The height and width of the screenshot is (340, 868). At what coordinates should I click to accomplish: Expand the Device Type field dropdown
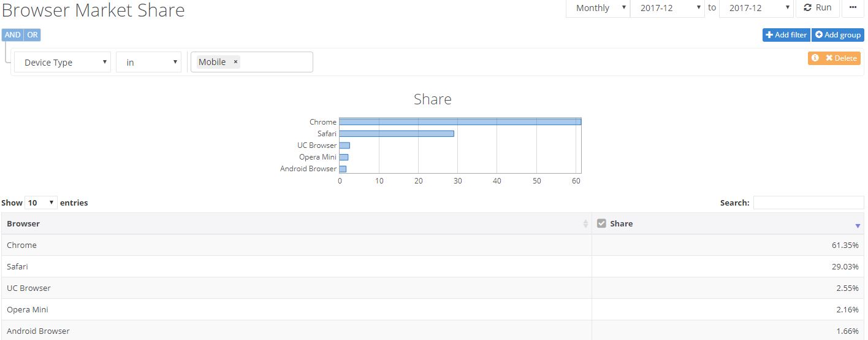[63, 62]
